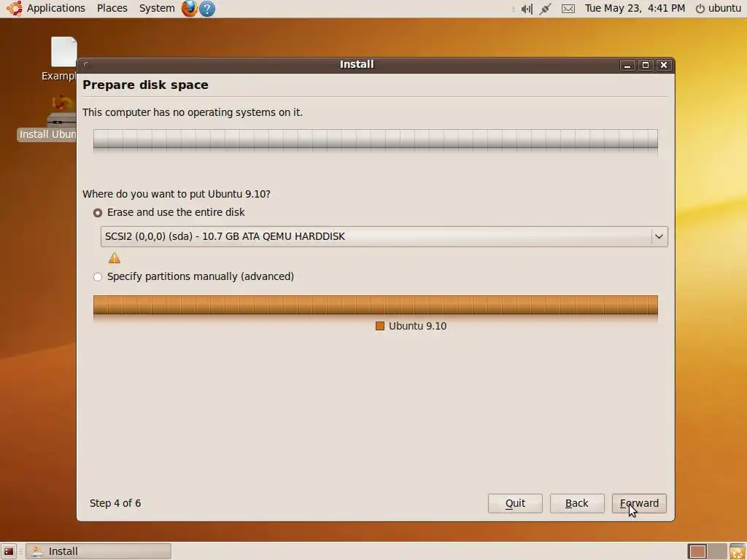Click the Forward button

pos(639,503)
